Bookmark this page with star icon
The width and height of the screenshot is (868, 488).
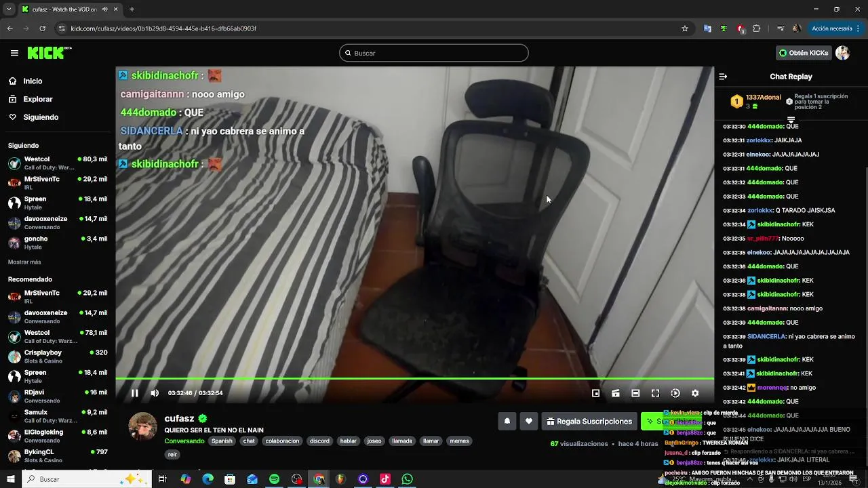685,28
